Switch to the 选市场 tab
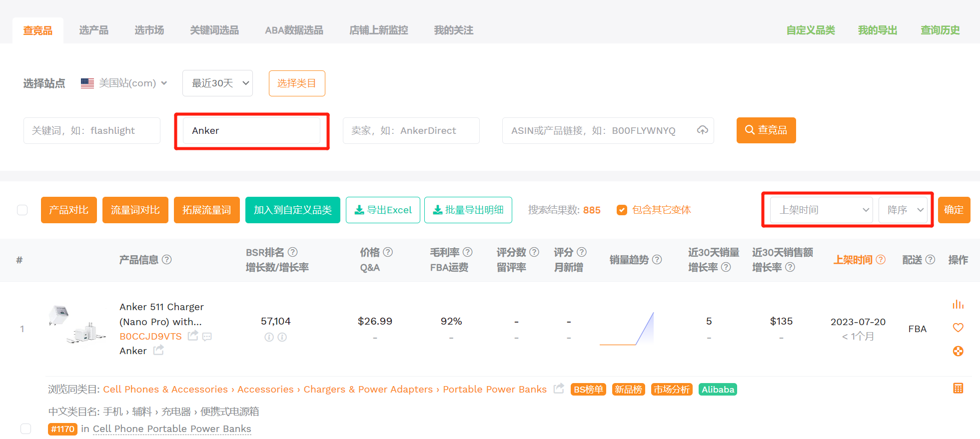 (x=149, y=30)
